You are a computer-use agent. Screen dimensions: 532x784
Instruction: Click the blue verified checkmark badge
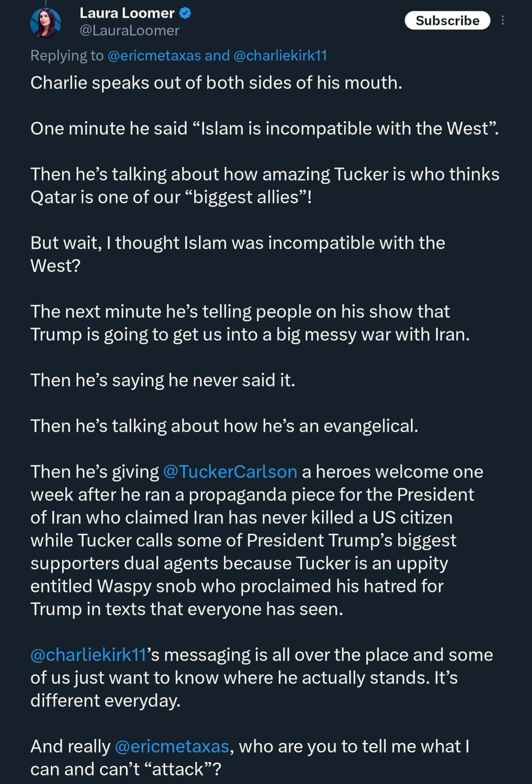coord(185,13)
